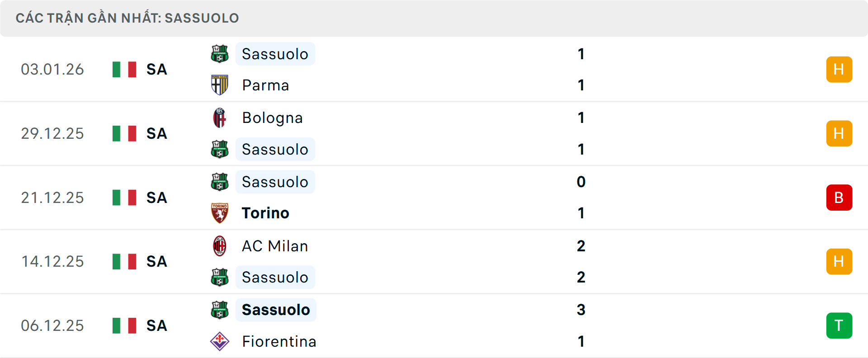Click the yellow H badge for Sassuolo vs Parma

[839, 69]
